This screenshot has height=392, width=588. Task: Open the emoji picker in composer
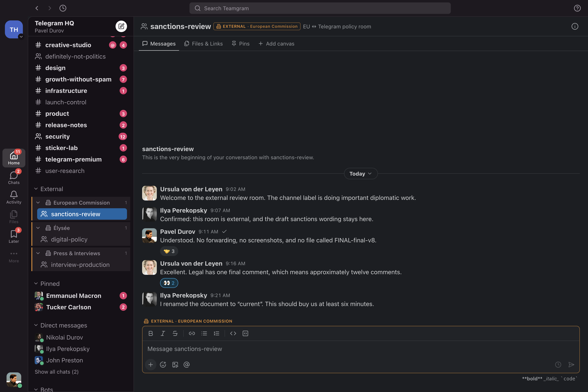(x=163, y=364)
